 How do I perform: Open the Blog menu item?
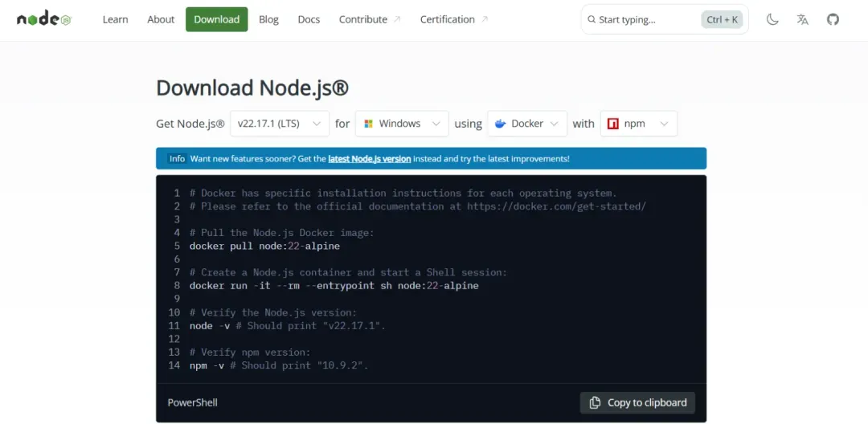tap(268, 19)
